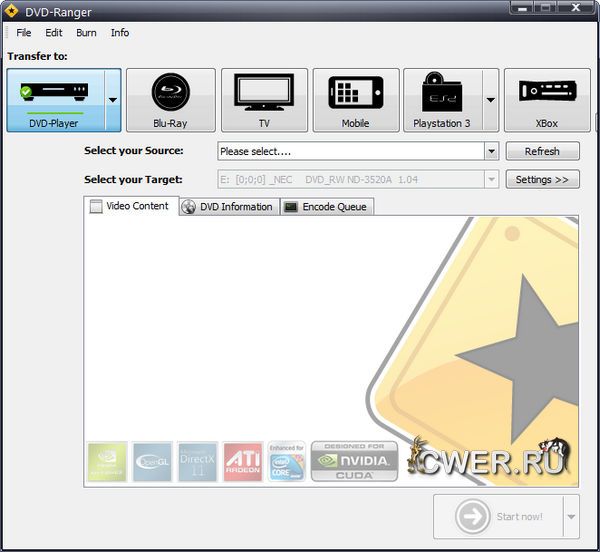The image size is (600, 552).
Task: Select the DVD-Player transfer target
Action: click(x=56, y=100)
